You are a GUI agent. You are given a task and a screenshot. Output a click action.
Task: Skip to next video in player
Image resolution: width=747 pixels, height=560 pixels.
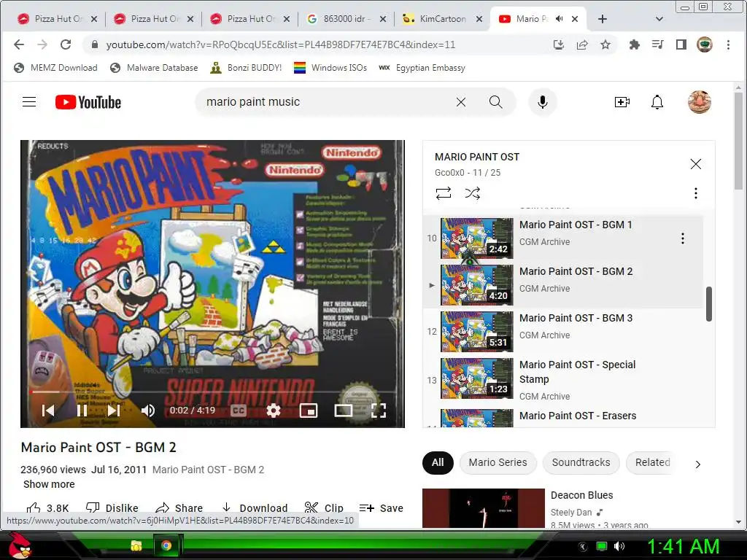pyautogui.click(x=113, y=411)
